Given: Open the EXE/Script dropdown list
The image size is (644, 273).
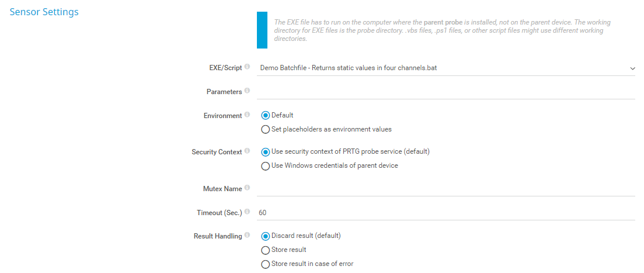Looking at the screenshot, I should click(x=444, y=68).
